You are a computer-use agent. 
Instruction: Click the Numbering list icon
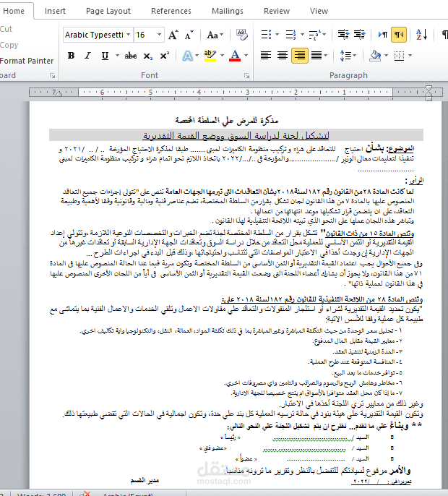pos(290,35)
